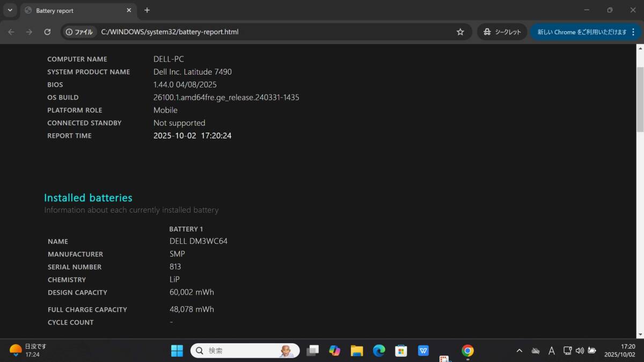Screen dimensions: 644x362
Task: Click battery name 'DELL DM3WC64'
Action: [x=199, y=241]
